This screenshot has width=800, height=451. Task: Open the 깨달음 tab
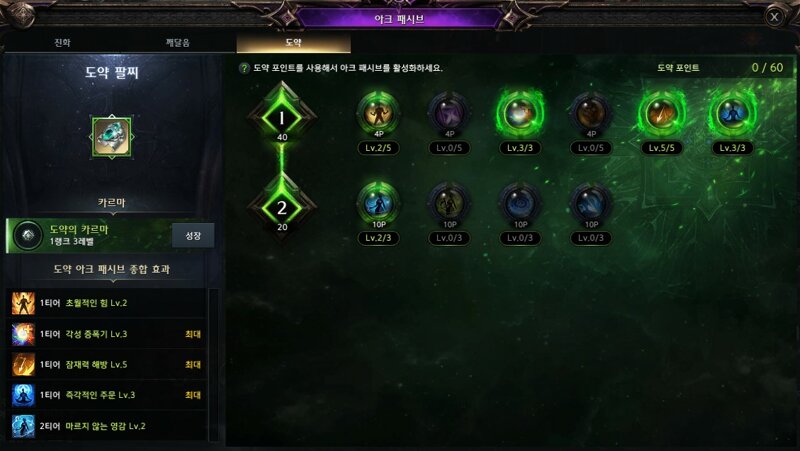click(178, 42)
